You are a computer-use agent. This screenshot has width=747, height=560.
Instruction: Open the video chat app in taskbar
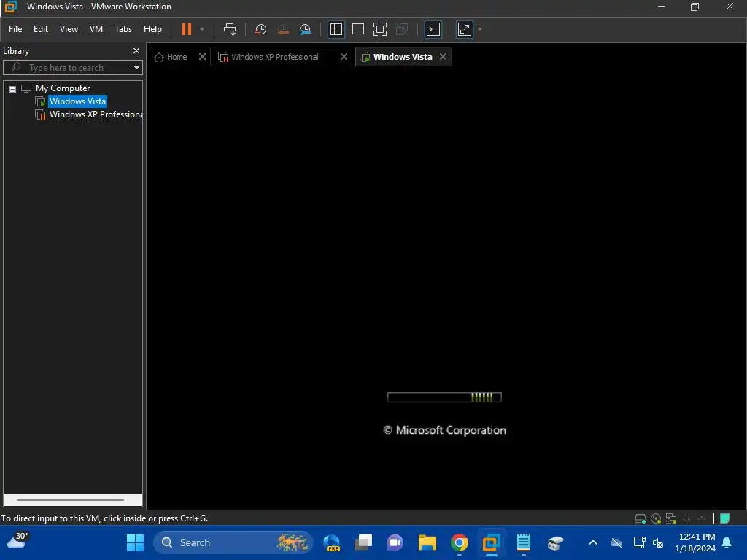click(395, 542)
